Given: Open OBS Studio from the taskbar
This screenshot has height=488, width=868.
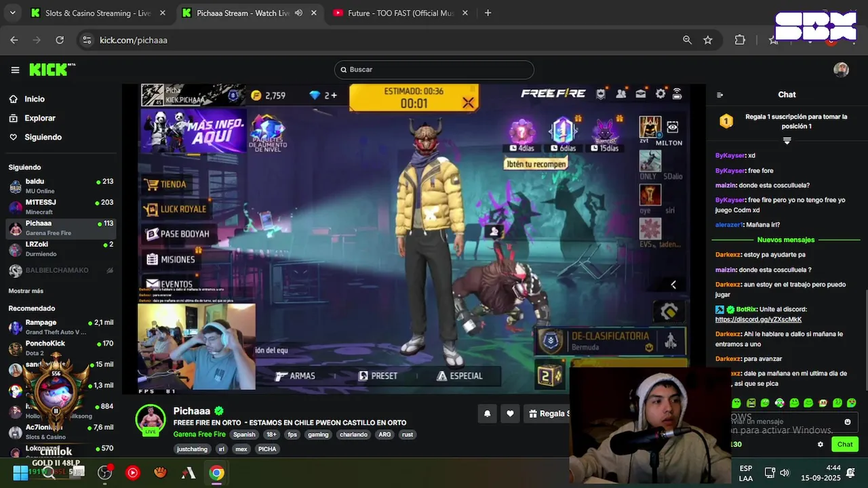Looking at the screenshot, I should (x=104, y=472).
